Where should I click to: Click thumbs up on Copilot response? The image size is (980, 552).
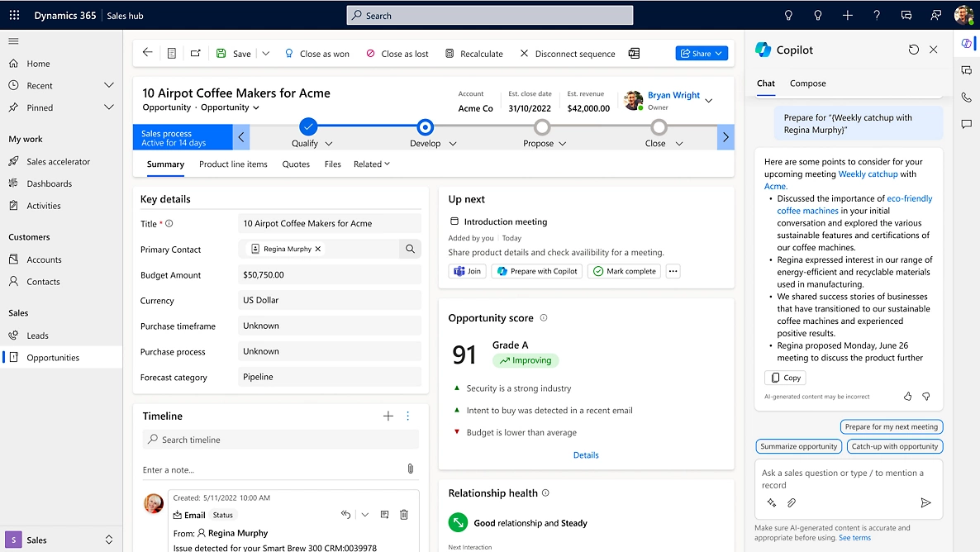(x=907, y=397)
